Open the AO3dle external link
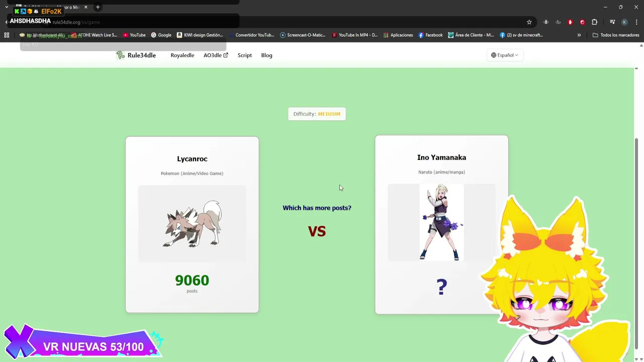The width and height of the screenshot is (644, 362). (x=215, y=55)
